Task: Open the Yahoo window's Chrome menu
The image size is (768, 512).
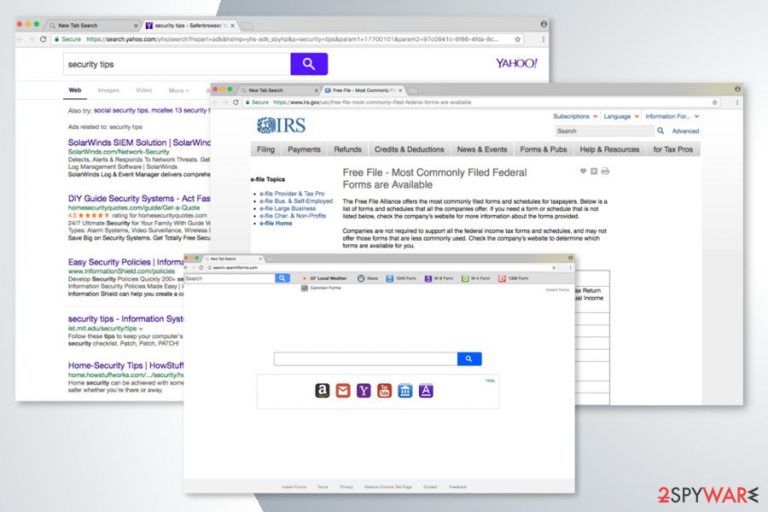Action: click(x=543, y=39)
